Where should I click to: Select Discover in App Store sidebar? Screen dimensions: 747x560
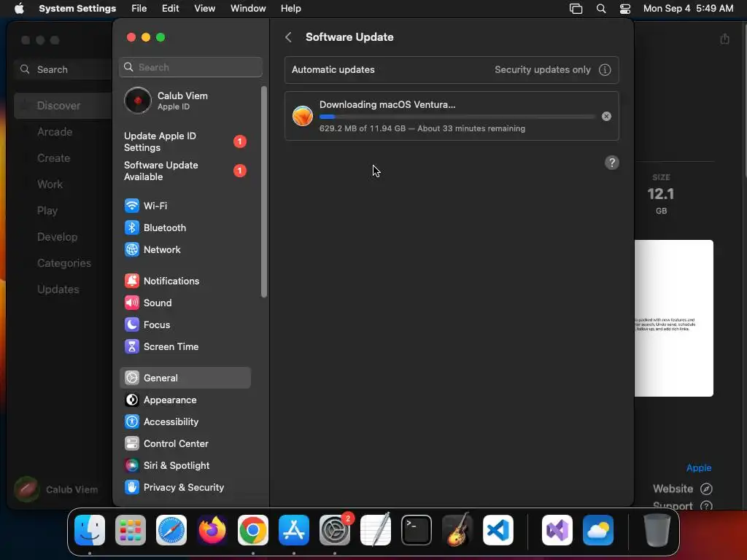(x=63, y=106)
